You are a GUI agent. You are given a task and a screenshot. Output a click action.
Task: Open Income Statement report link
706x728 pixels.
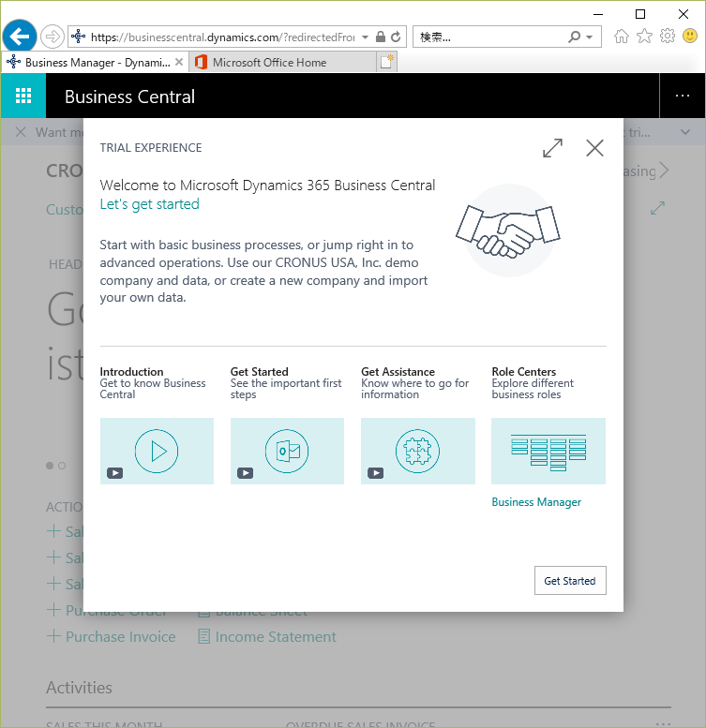point(276,636)
